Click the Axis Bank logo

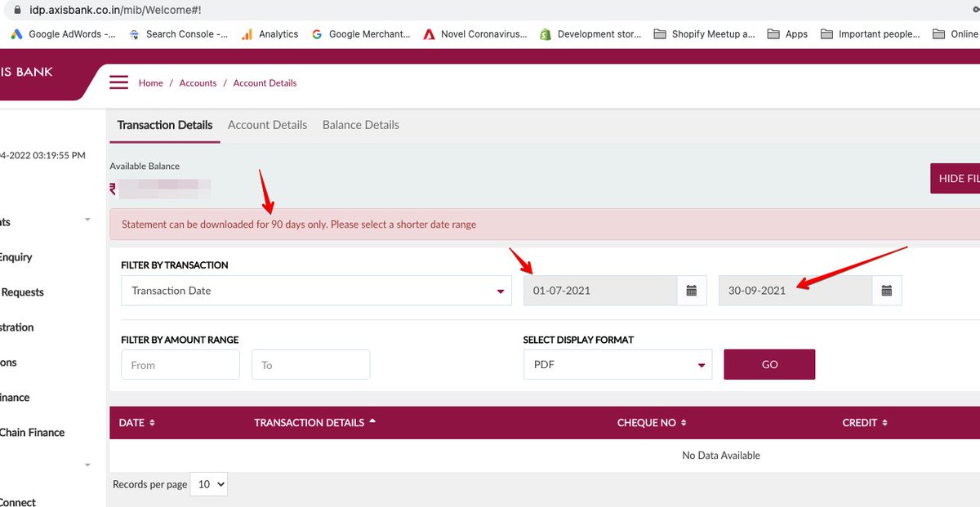click(27, 72)
